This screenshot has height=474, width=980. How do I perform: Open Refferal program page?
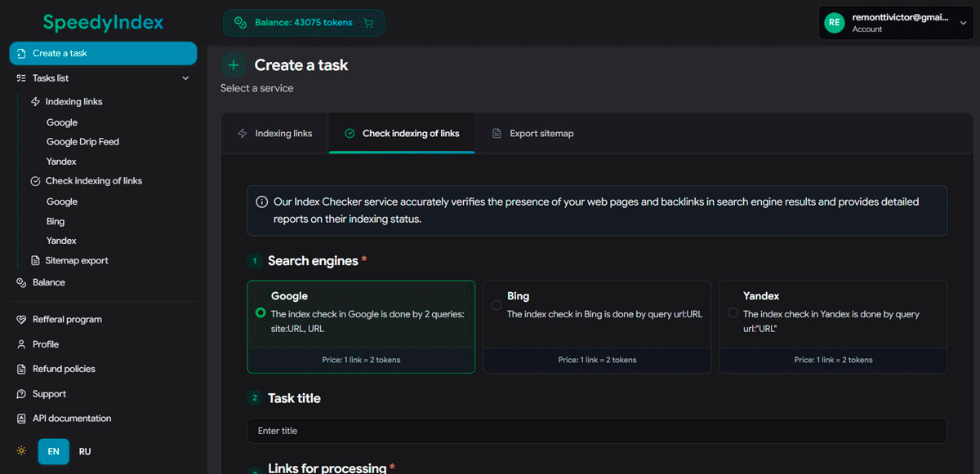click(x=67, y=320)
